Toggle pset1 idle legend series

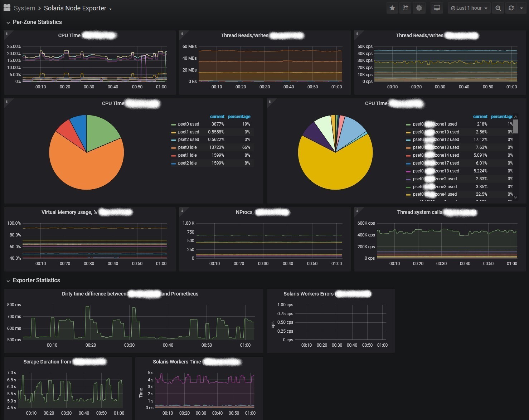(x=187, y=155)
